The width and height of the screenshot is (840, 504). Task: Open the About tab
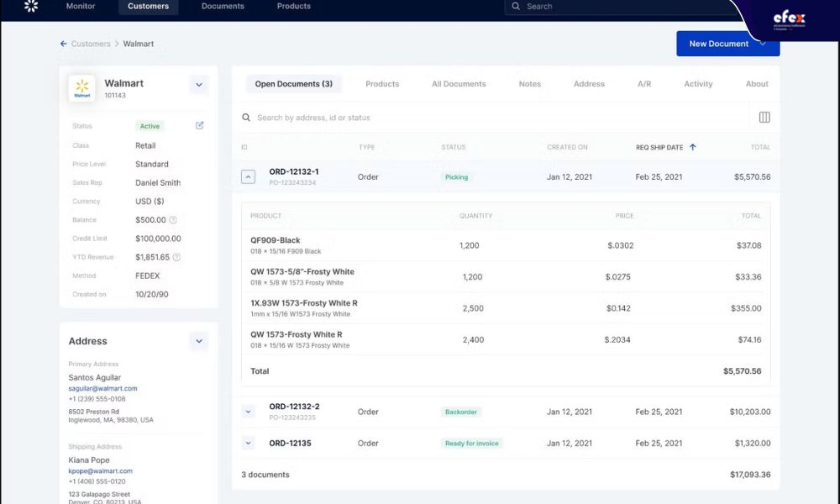757,84
